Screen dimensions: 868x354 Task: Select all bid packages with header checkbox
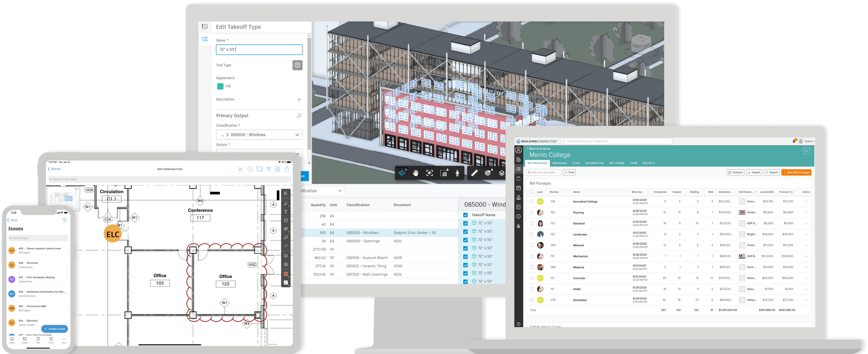click(x=532, y=192)
